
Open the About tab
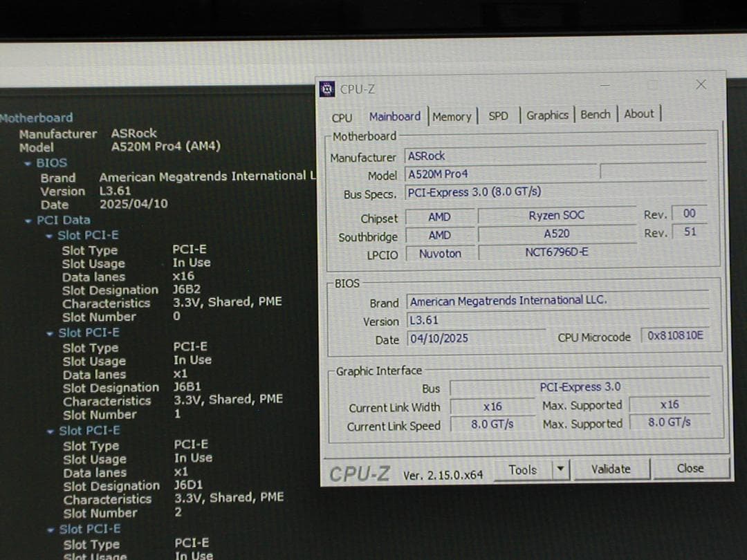[x=638, y=113]
